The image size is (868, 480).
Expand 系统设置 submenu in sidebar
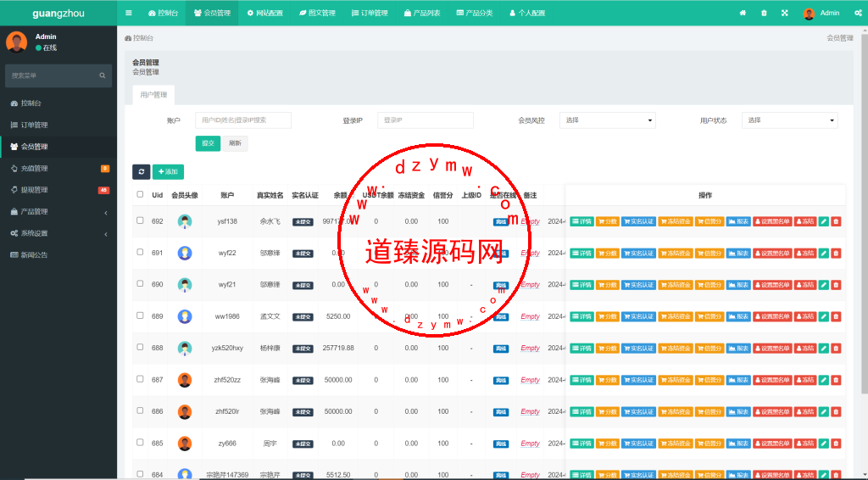coord(58,233)
